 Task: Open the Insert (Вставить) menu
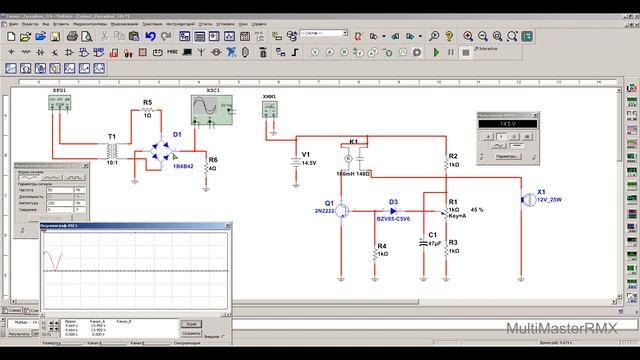(61, 24)
